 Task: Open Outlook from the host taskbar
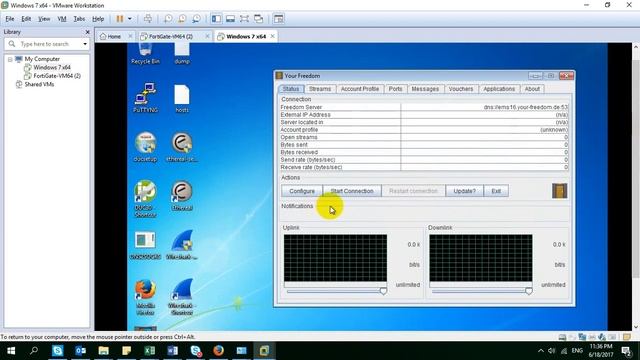coord(80,351)
